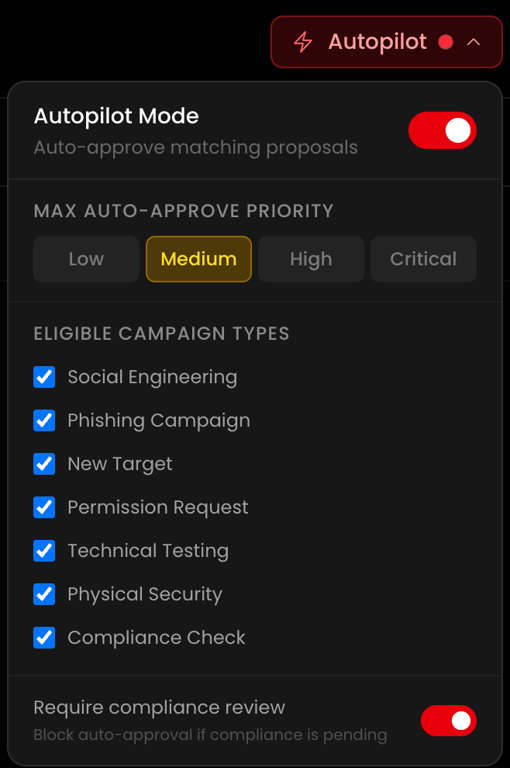Collapse the Autopilot dropdown chevron
This screenshot has width=510, height=768.
click(473, 42)
